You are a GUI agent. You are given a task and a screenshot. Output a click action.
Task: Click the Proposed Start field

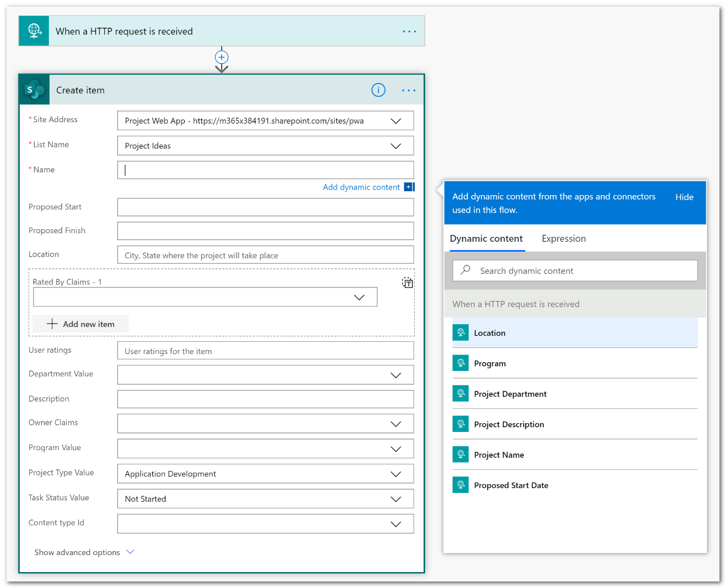pyautogui.click(x=266, y=207)
